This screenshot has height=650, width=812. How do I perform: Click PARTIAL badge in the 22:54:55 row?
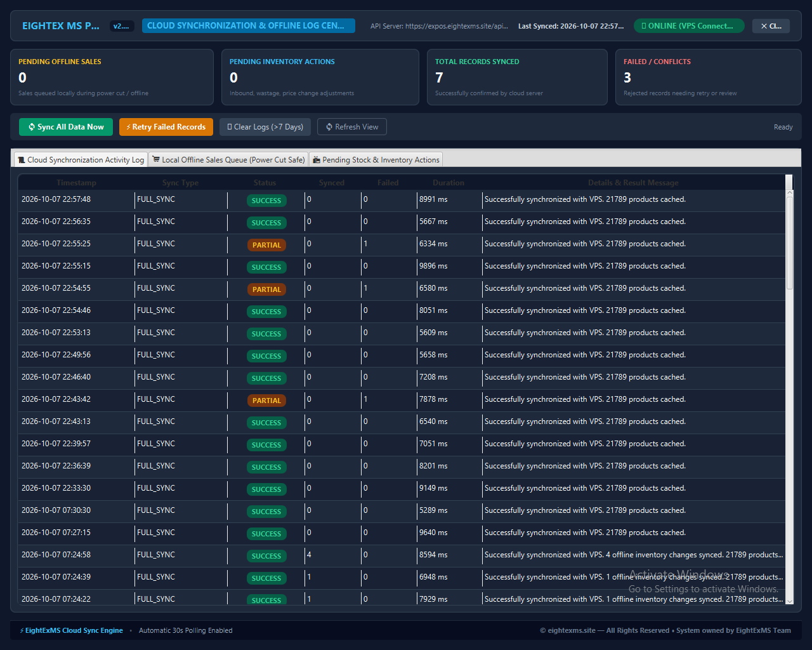(x=266, y=289)
